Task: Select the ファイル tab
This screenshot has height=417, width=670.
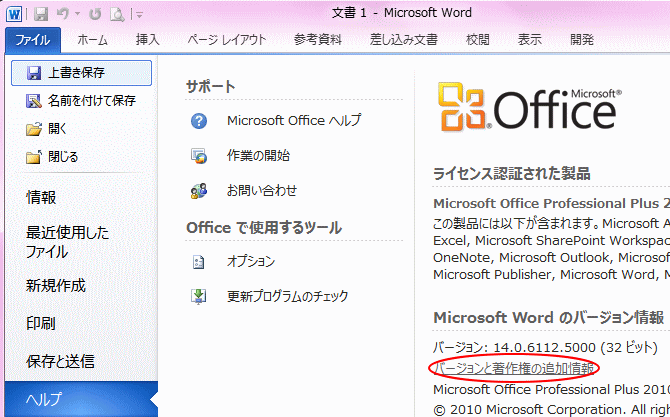Action: click(33, 40)
